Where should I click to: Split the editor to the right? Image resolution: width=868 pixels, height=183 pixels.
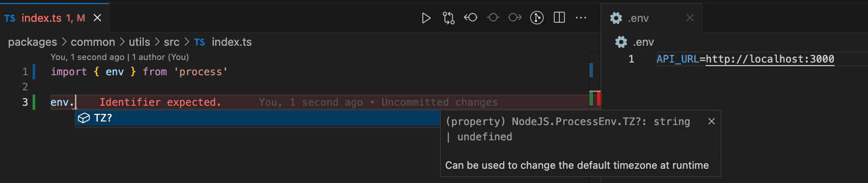[x=559, y=18]
